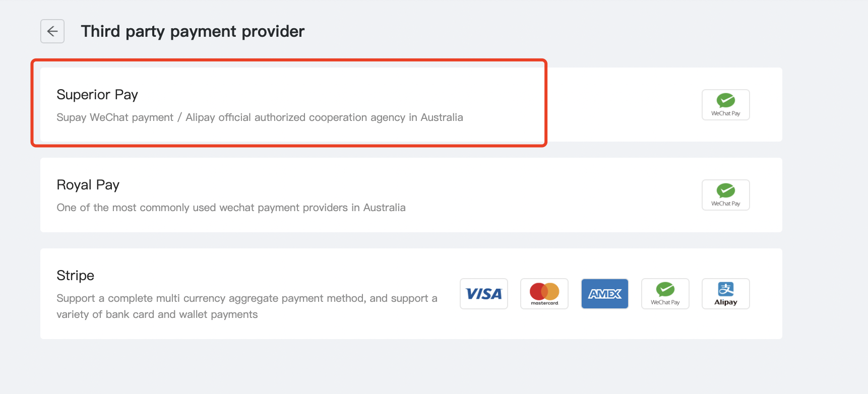The height and width of the screenshot is (394, 868).
Task: Click the Alipay icon
Action: 726,294
